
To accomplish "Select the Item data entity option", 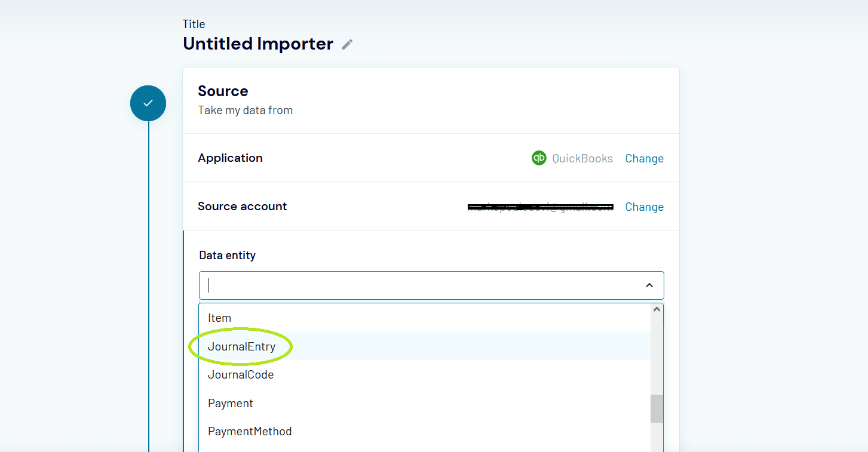I will (x=219, y=318).
